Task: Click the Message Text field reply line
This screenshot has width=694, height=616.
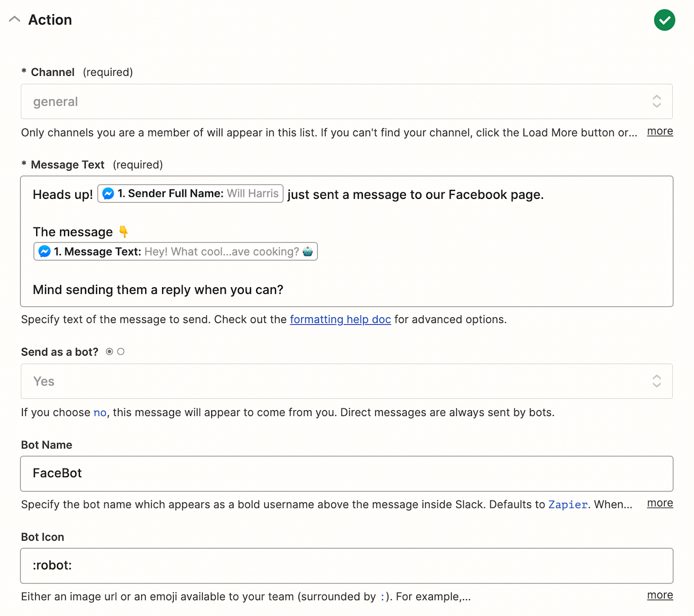Action: click(158, 290)
